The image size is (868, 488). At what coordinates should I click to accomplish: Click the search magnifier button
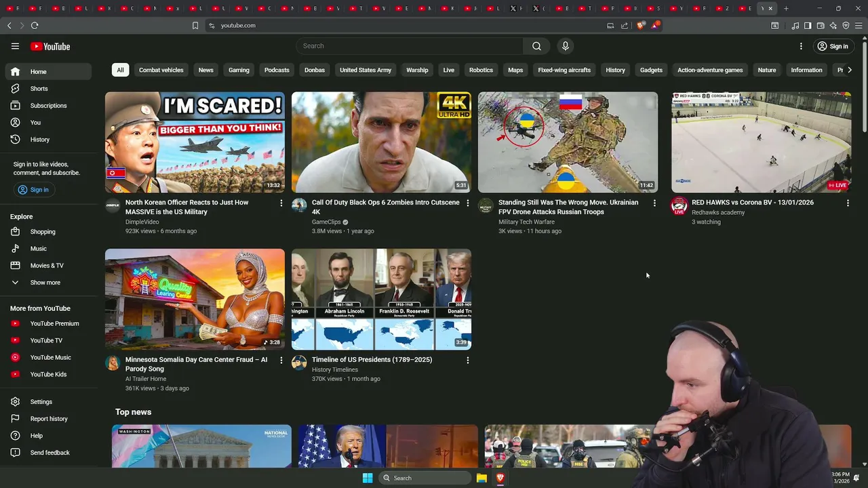click(x=536, y=46)
